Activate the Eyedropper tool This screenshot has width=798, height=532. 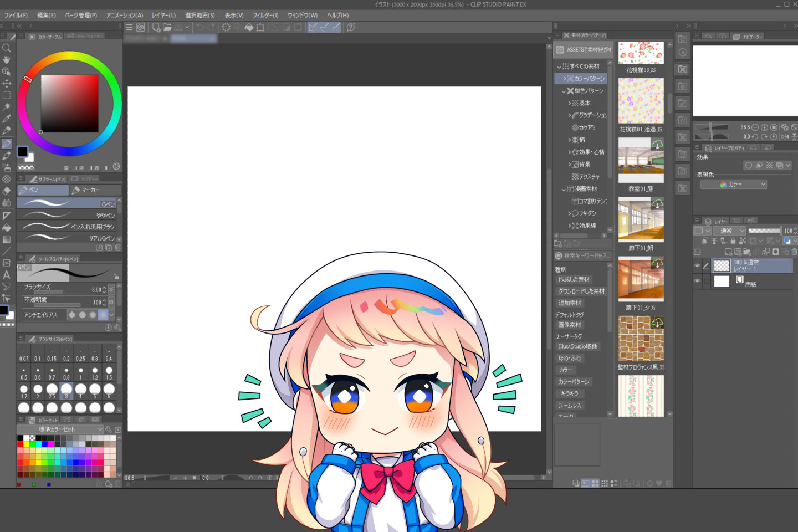pos(7,120)
